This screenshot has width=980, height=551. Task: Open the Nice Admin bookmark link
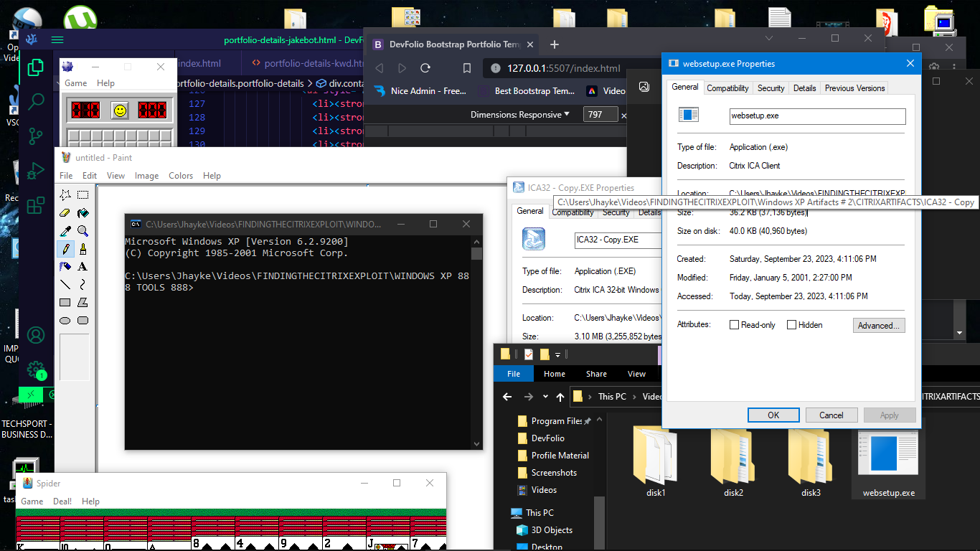420,91
